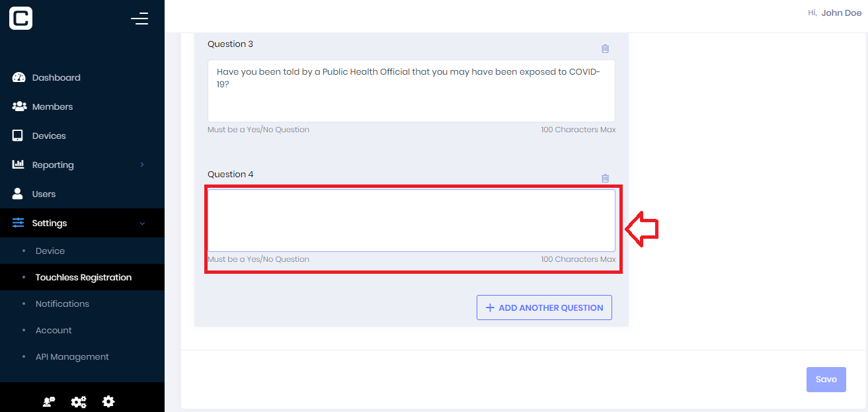Image resolution: width=868 pixels, height=412 pixels.
Task: Click the multiple-gears icon in sidebar footer
Action: click(79, 401)
